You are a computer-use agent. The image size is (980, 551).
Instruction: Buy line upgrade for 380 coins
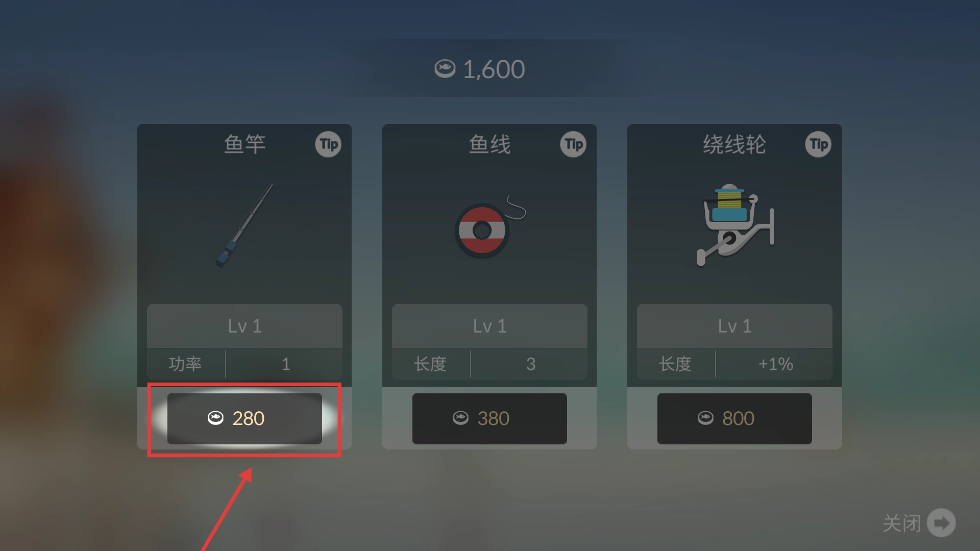coord(489,418)
